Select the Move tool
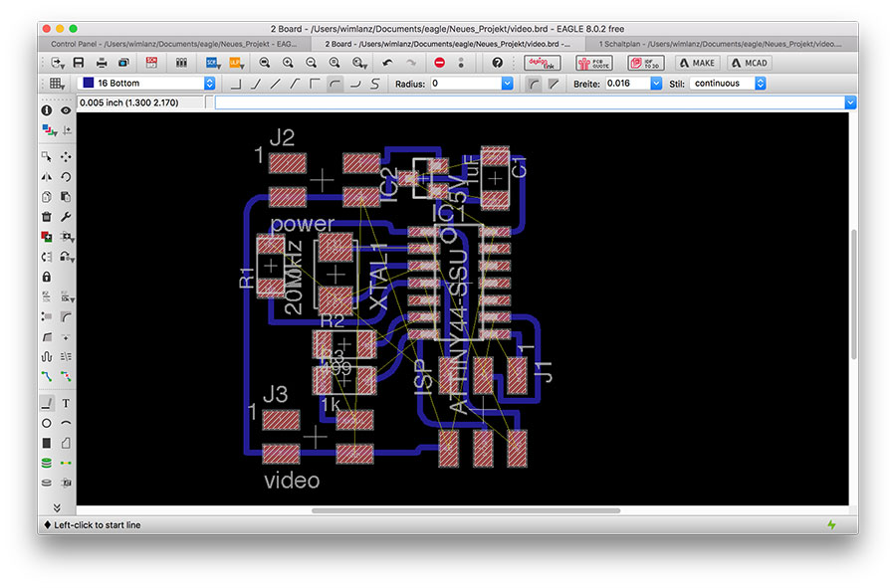This screenshot has width=896, height=588. point(67,156)
